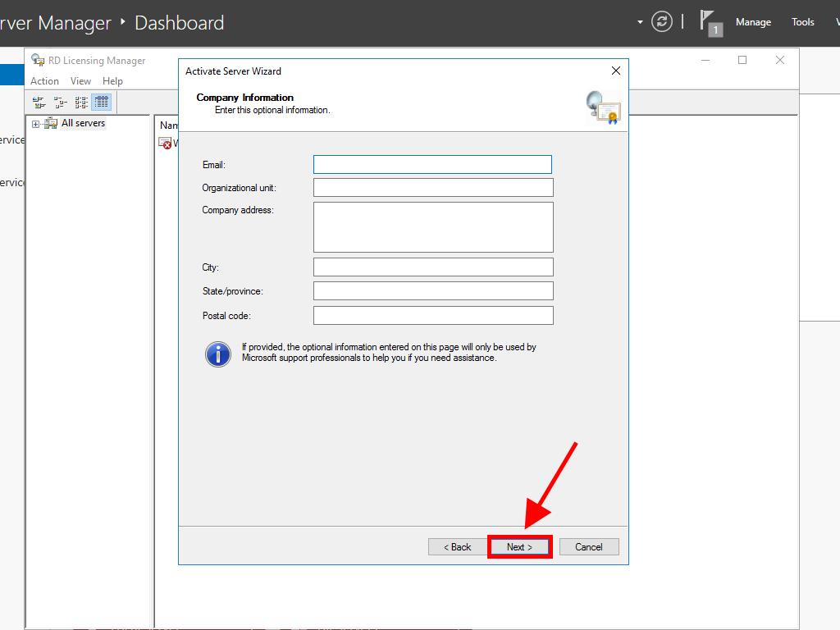This screenshot has width=840, height=630.
Task: Expand the All servers tree node
Action: (x=35, y=124)
